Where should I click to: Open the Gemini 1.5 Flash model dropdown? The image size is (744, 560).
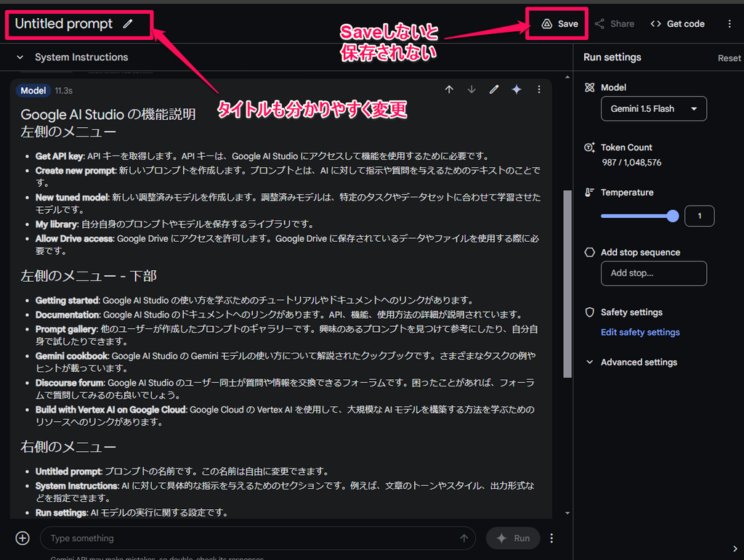click(x=653, y=108)
